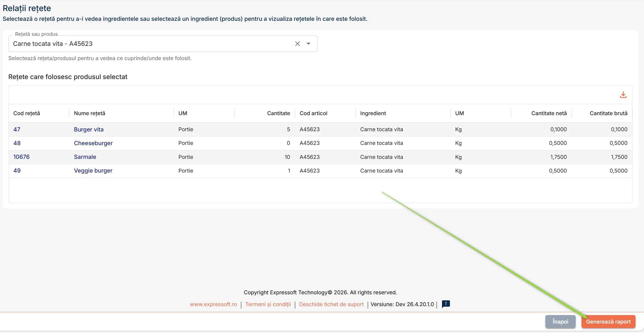This screenshot has width=644, height=333.
Task: Select Carne tocata vita in Veggie burger row
Action: point(382,171)
